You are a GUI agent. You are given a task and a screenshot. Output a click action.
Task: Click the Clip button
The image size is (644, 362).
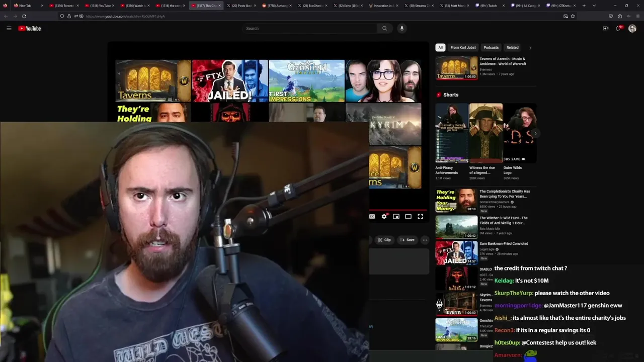pyautogui.click(x=384, y=240)
